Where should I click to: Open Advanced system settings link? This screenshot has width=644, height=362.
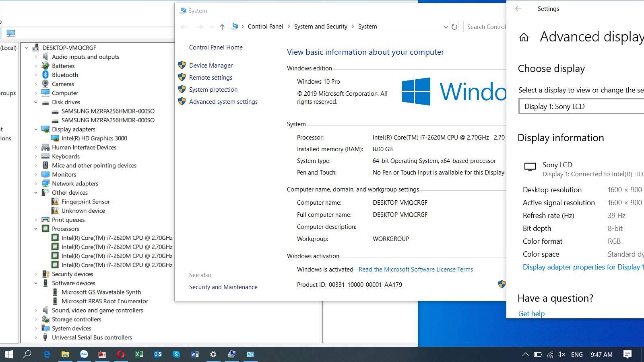click(223, 102)
